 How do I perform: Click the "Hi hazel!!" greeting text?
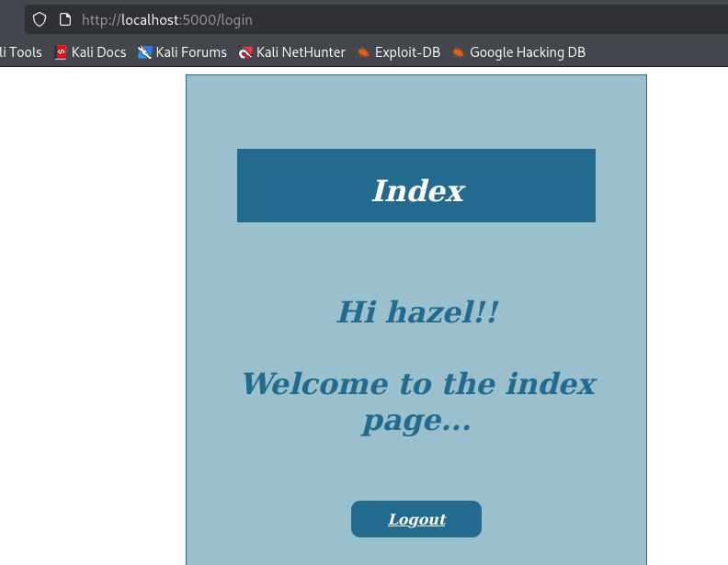tap(417, 312)
